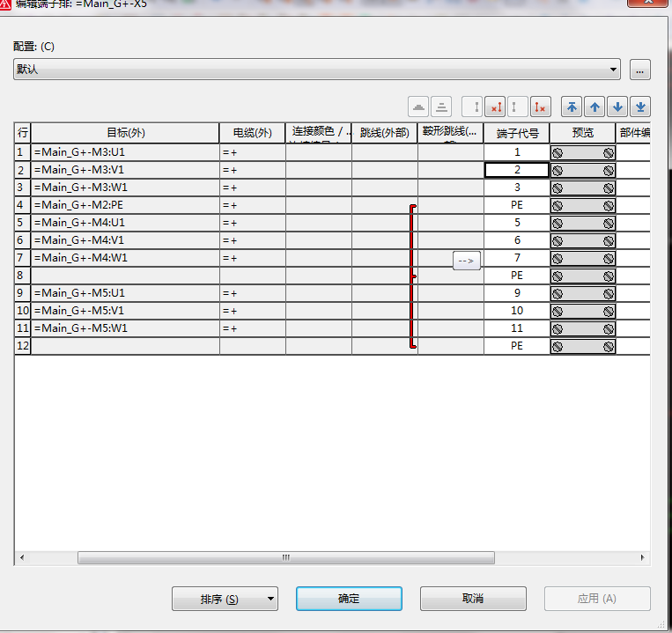Click terminal designation 11
Viewport: 672px width, 633px height.
(x=517, y=328)
